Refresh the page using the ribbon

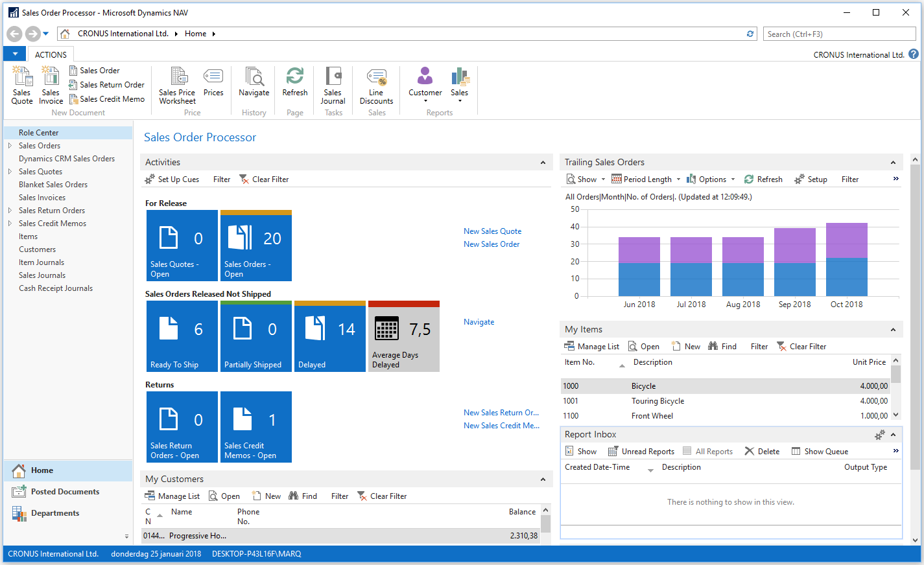pos(295,82)
